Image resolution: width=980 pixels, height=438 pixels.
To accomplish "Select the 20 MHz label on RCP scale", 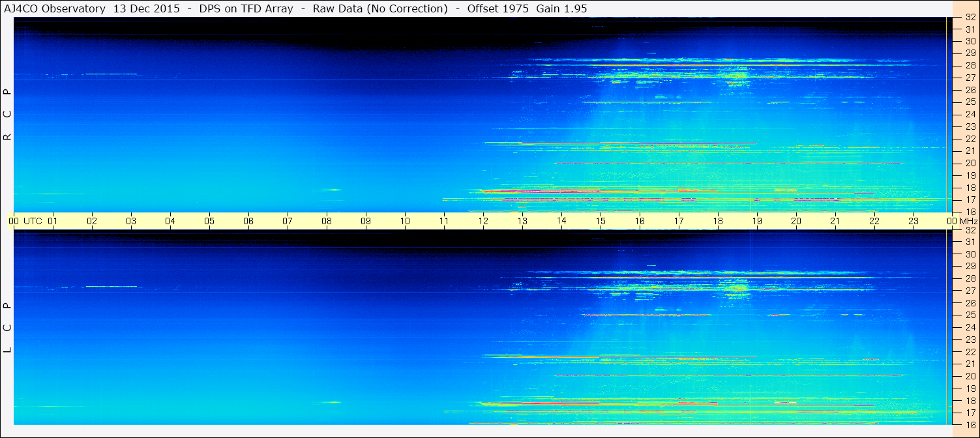I will click(x=970, y=163).
